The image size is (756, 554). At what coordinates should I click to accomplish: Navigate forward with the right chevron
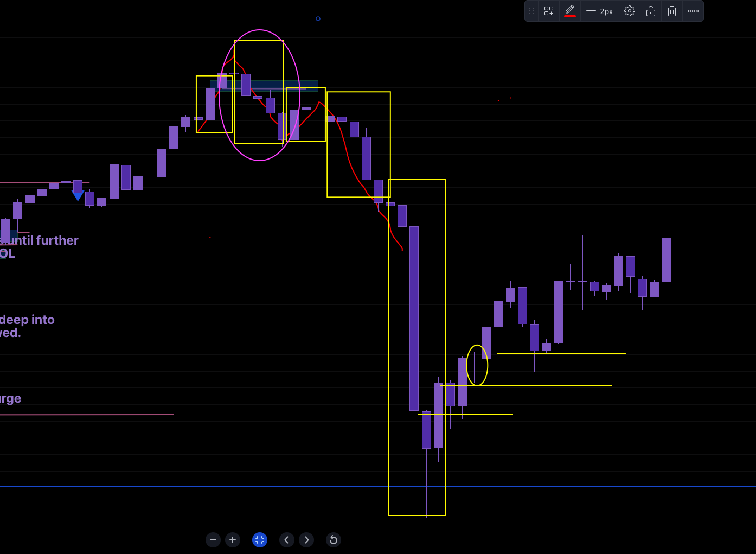point(306,539)
